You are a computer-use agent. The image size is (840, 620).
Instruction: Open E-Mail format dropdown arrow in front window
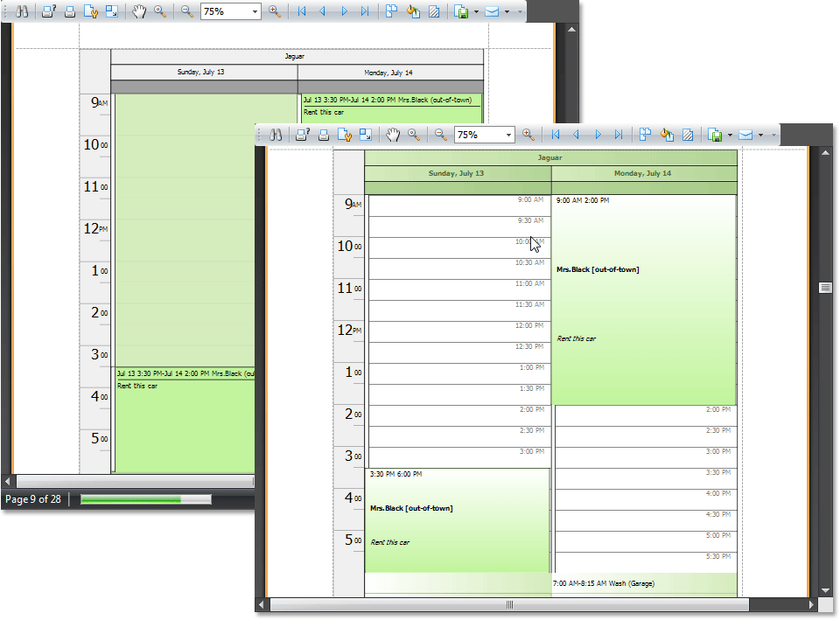760,135
